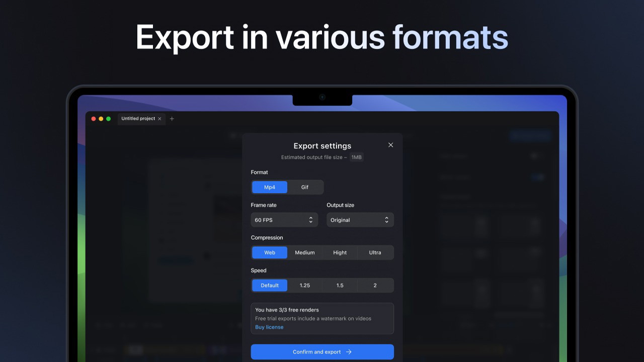Switch to the Untitled project tab
The width and height of the screenshot is (644, 362).
pos(138,119)
